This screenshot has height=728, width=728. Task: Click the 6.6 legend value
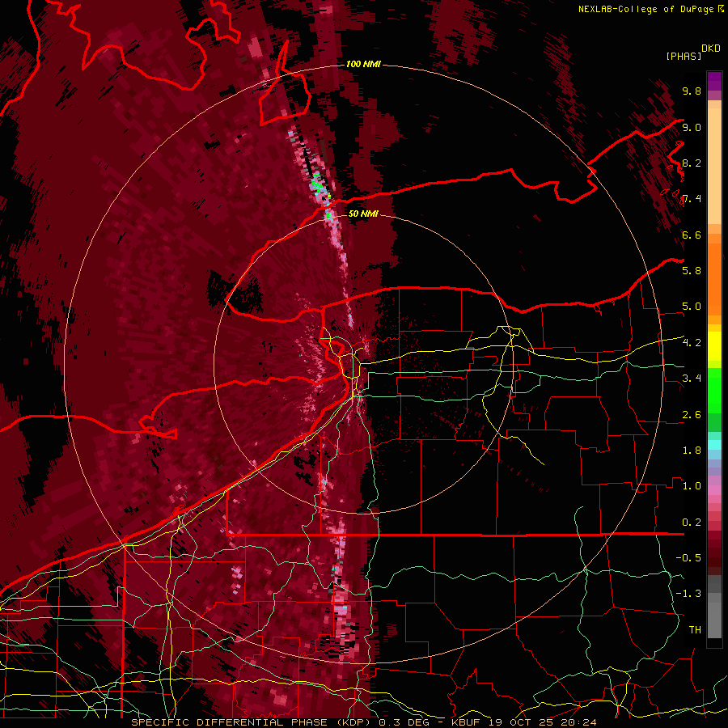coord(692,235)
